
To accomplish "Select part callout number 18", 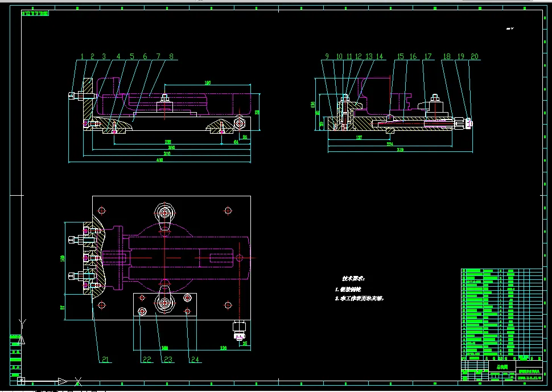I will tap(446, 56).
